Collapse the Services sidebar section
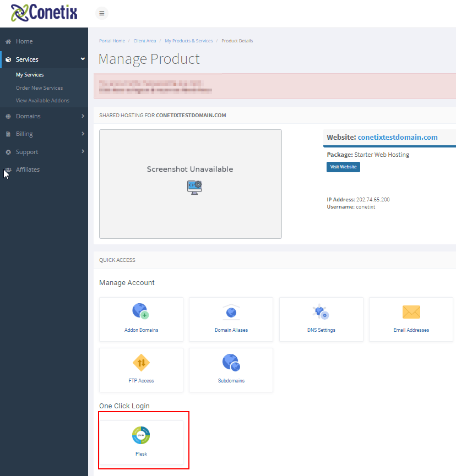 point(44,59)
